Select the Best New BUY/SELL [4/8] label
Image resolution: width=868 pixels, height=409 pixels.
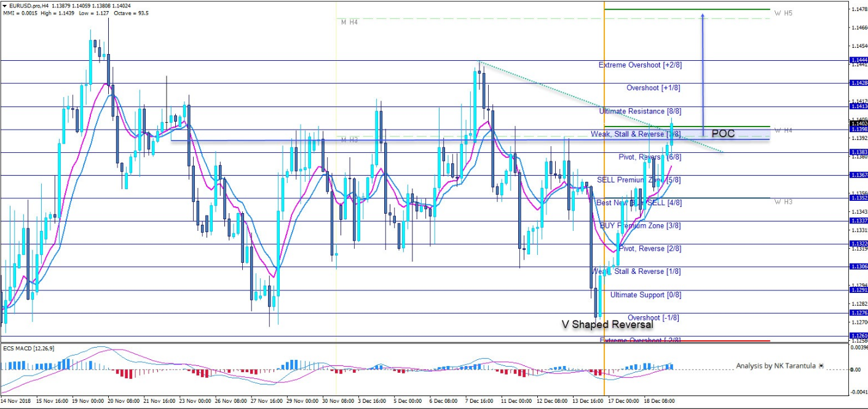639,203
